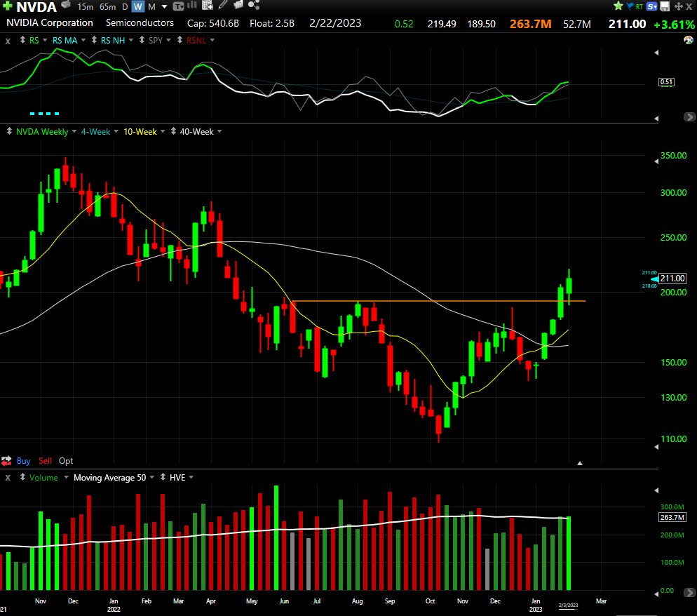This screenshot has width=697, height=616.
Task: Open the color palette icon
Action: [688, 40]
